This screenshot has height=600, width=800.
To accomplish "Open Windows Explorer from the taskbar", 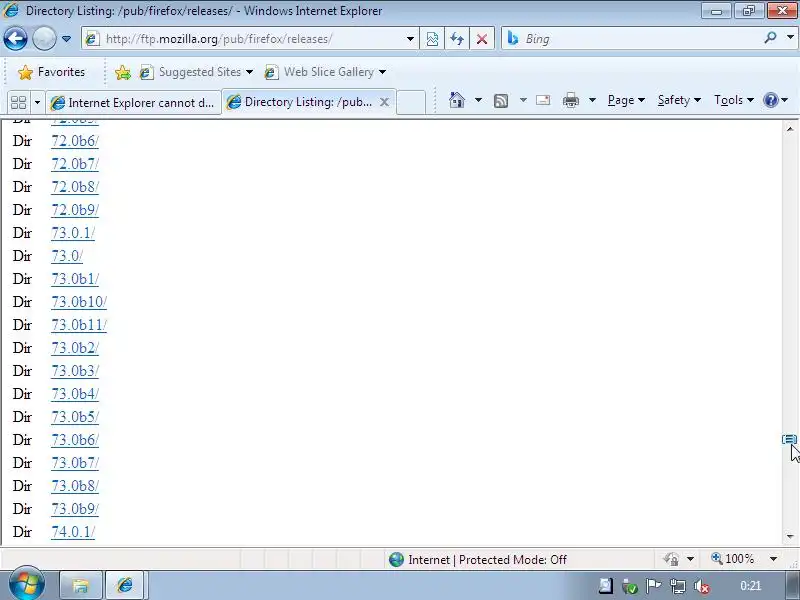I will click(81, 585).
